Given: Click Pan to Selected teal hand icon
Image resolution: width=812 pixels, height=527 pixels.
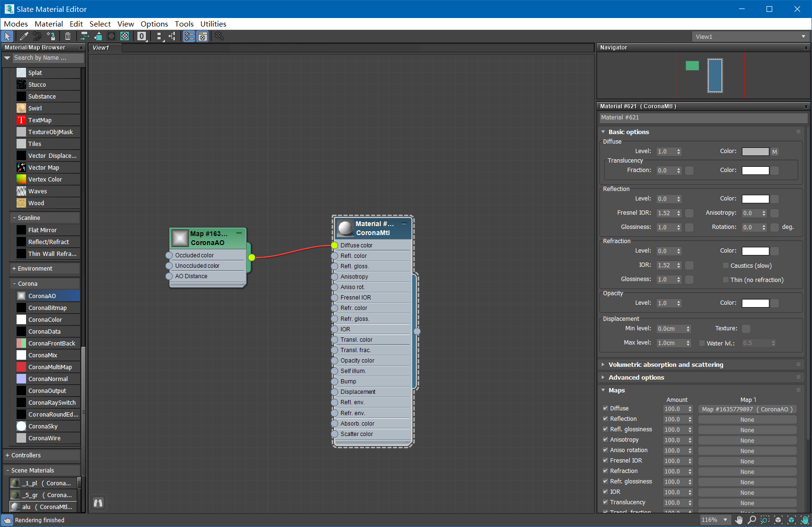Looking at the screenshot, I should click(x=805, y=520).
